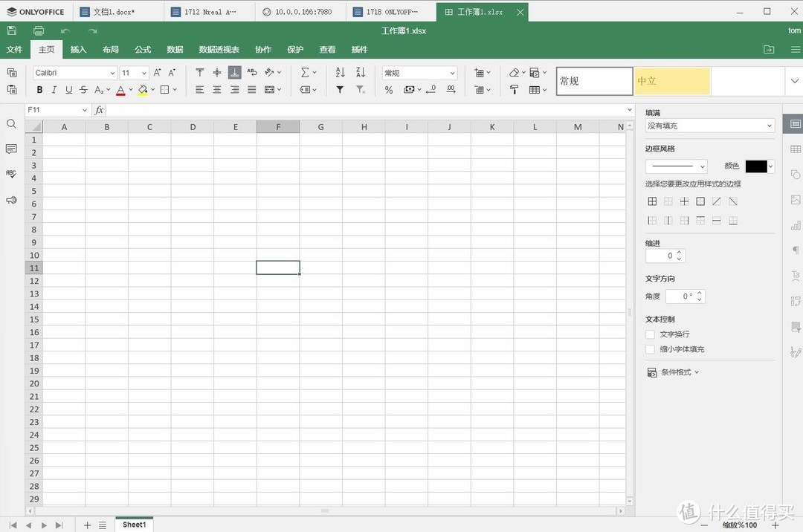This screenshot has height=532, width=803.
Task: Expand the name box dropdown arrow
Action: [85, 110]
